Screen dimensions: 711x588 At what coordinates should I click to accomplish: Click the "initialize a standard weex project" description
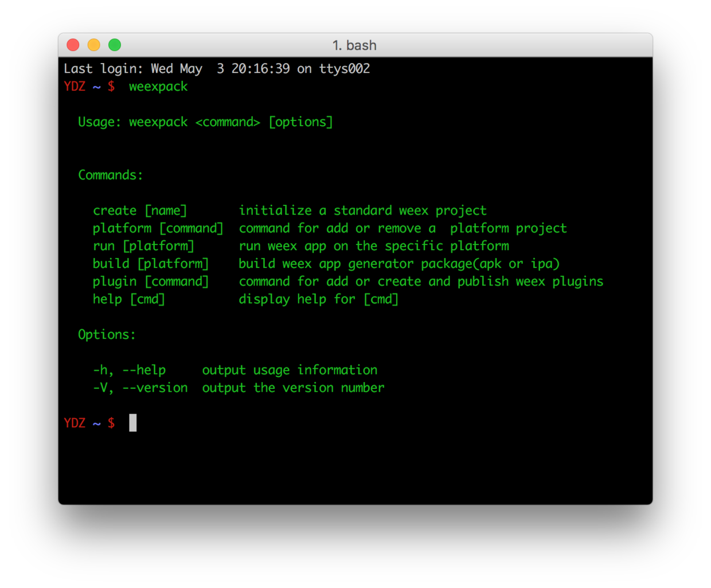[x=362, y=211]
